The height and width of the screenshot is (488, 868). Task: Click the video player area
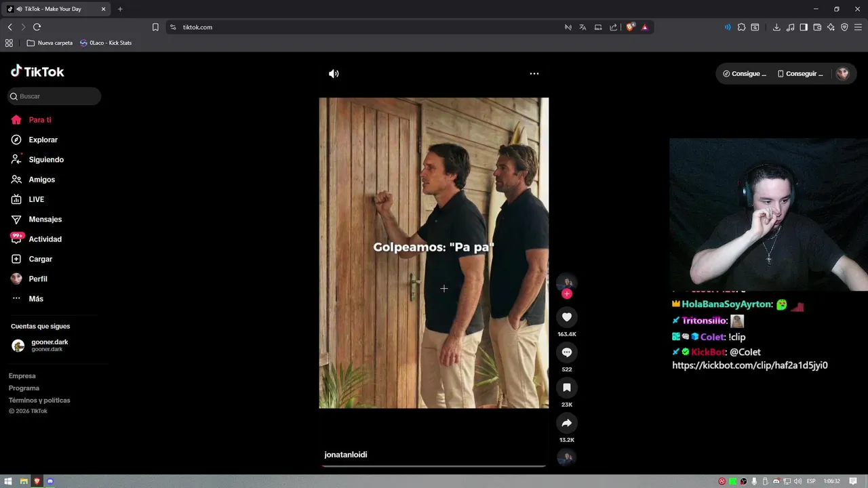(434, 253)
